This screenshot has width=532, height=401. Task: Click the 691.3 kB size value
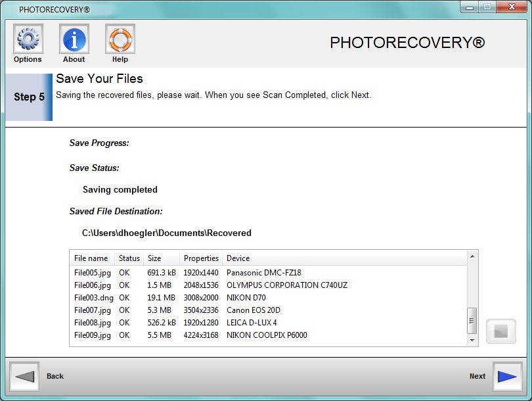pyautogui.click(x=162, y=273)
